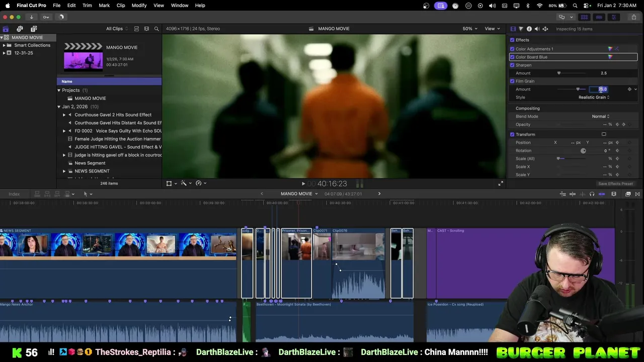Play the viewer with play button
This screenshot has width=644, height=362.
click(303, 184)
